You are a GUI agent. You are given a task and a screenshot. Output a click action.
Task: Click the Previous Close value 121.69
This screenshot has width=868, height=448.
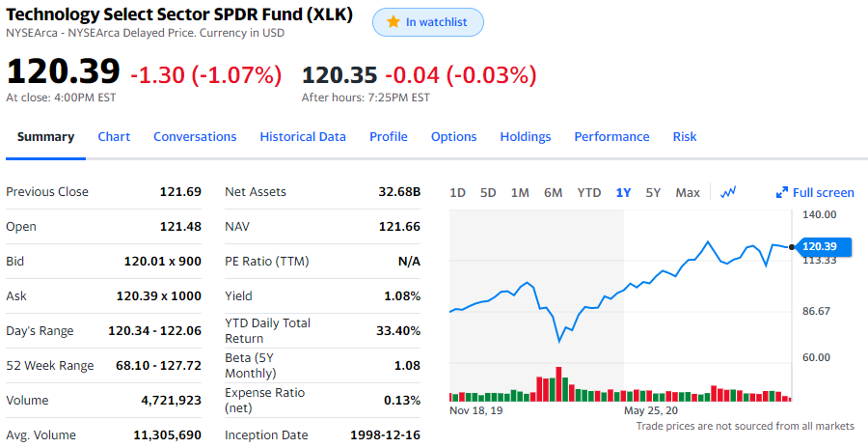coord(180,192)
